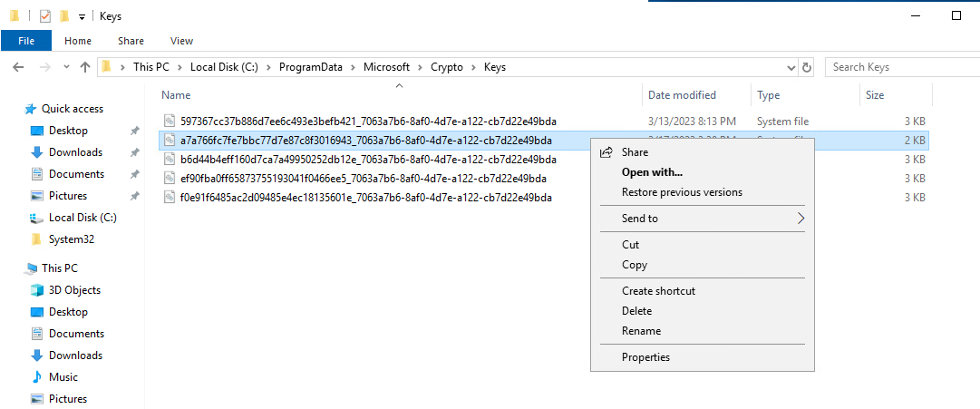Open Quick access in navigation pane
Image resolution: width=980 pixels, height=409 pixels.
tap(73, 109)
